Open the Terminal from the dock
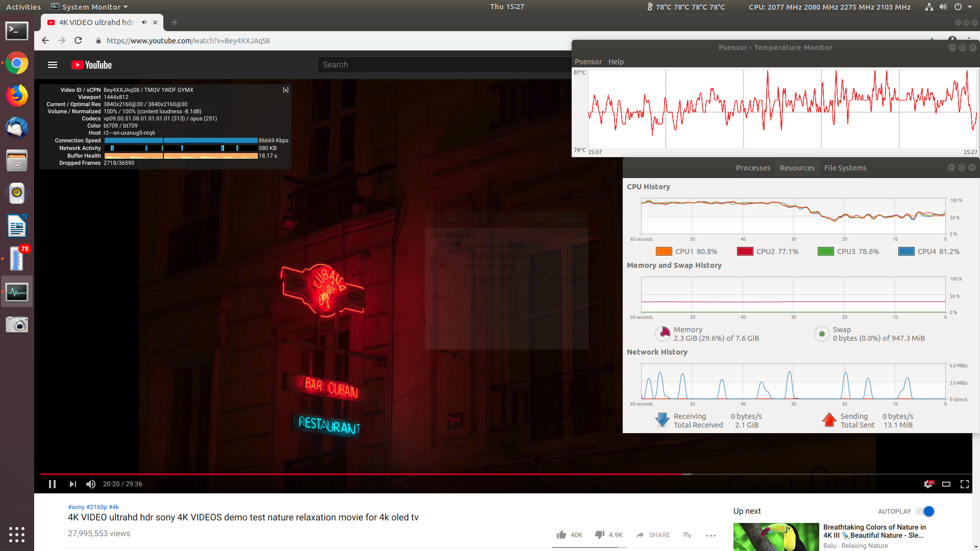 (17, 31)
